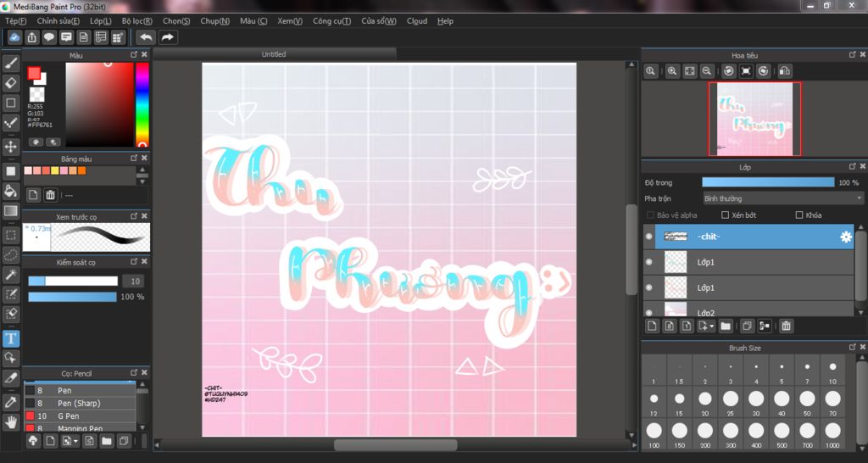Delete the selected layer with trash icon

click(786, 326)
